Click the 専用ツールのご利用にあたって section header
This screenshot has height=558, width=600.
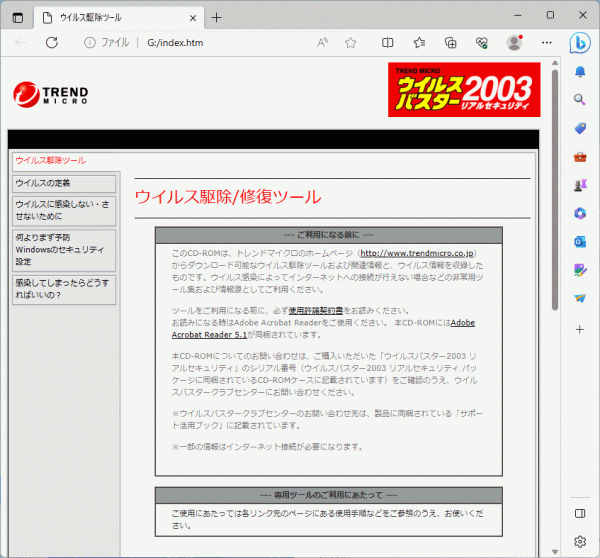329,495
